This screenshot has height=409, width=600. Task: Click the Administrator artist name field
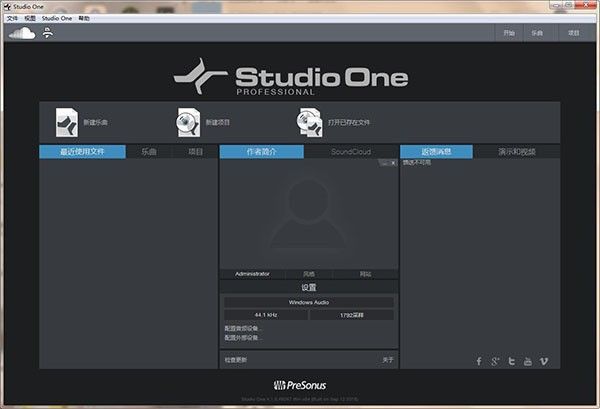click(252, 274)
